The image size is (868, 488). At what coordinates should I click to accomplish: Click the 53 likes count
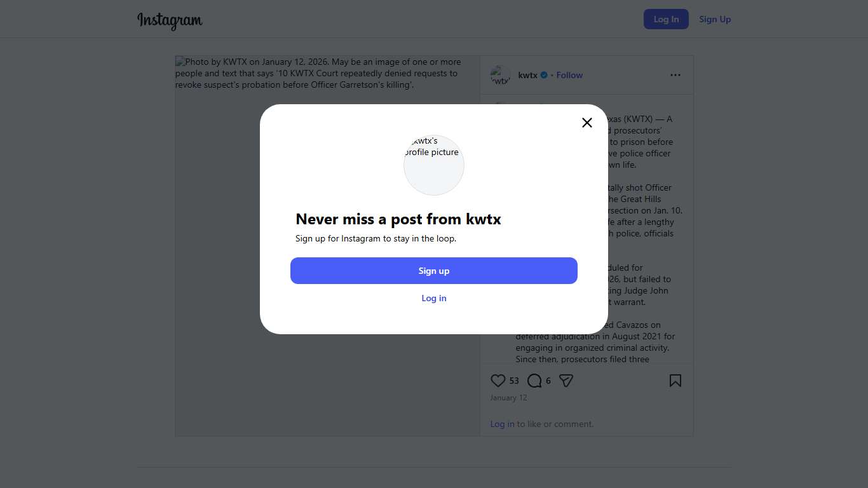pyautogui.click(x=514, y=381)
